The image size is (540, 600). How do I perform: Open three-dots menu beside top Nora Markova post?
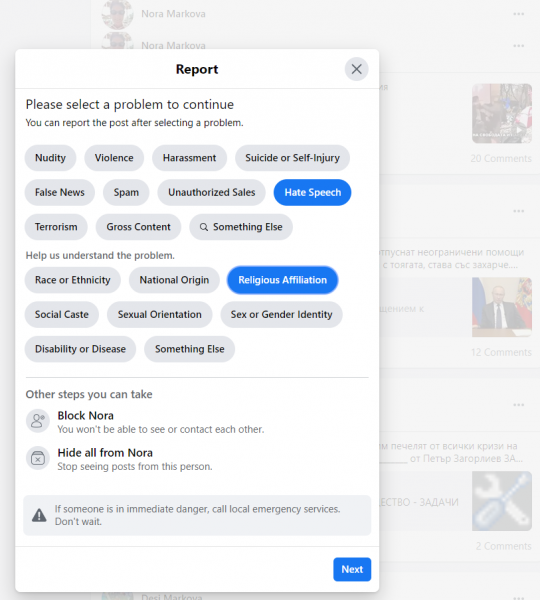pyautogui.click(x=519, y=14)
